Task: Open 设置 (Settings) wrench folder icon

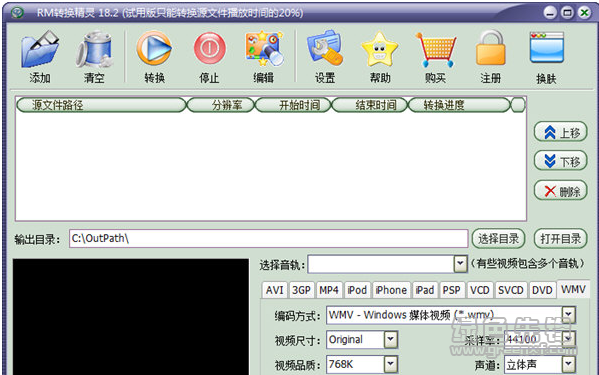Action: pos(325,48)
